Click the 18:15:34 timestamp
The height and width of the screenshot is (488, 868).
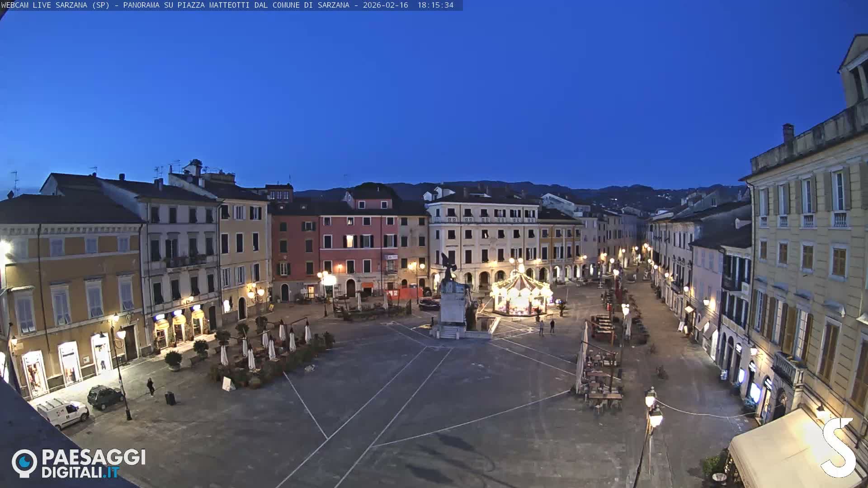coord(435,5)
